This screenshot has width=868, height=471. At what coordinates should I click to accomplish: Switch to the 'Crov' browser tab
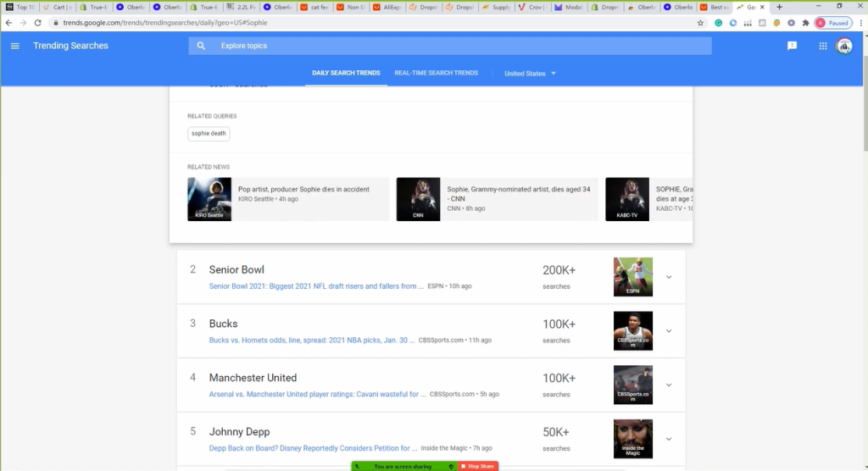coord(531,7)
